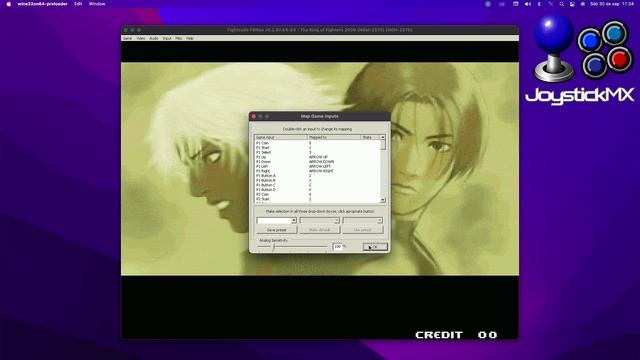Click the Siri icon in menu bar
The image size is (640, 360).
point(582,4)
